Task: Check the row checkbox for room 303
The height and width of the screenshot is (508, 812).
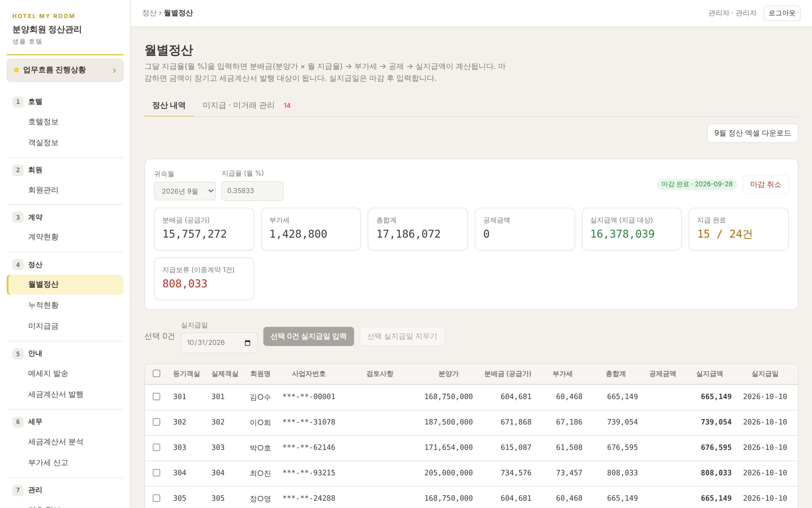Action: tap(156, 447)
